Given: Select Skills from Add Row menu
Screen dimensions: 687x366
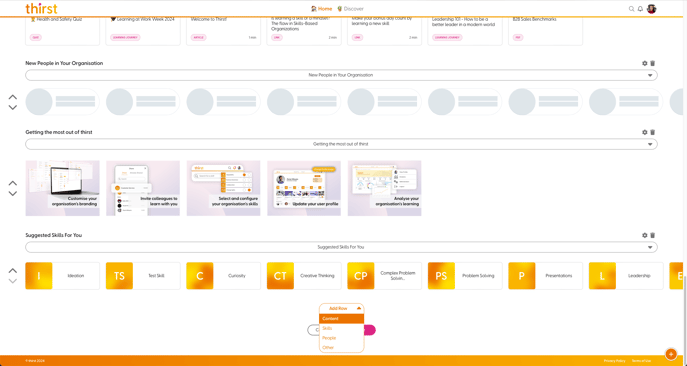Looking at the screenshot, I should click(342, 328).
